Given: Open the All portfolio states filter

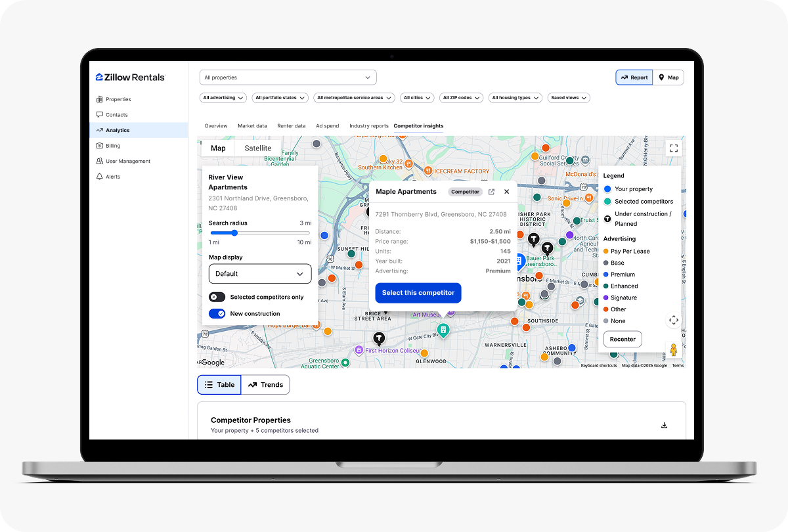Looking at the screenshot, I should pyautogui.click(x=280, y=98).
